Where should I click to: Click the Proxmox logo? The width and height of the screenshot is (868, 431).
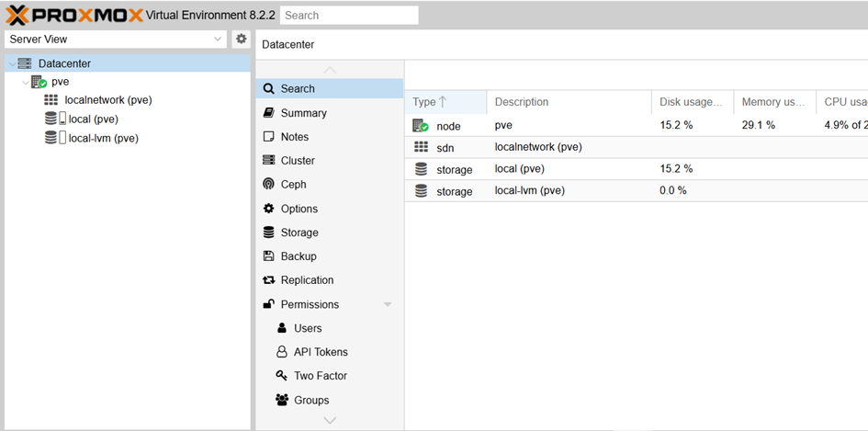74,15
